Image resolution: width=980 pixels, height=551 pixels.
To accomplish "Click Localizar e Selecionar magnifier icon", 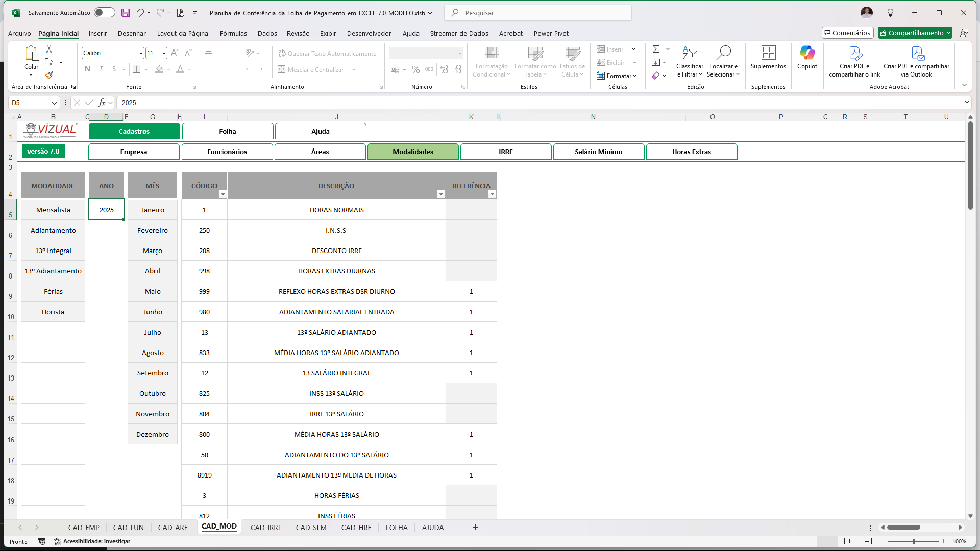I will (x=723, y=53).
